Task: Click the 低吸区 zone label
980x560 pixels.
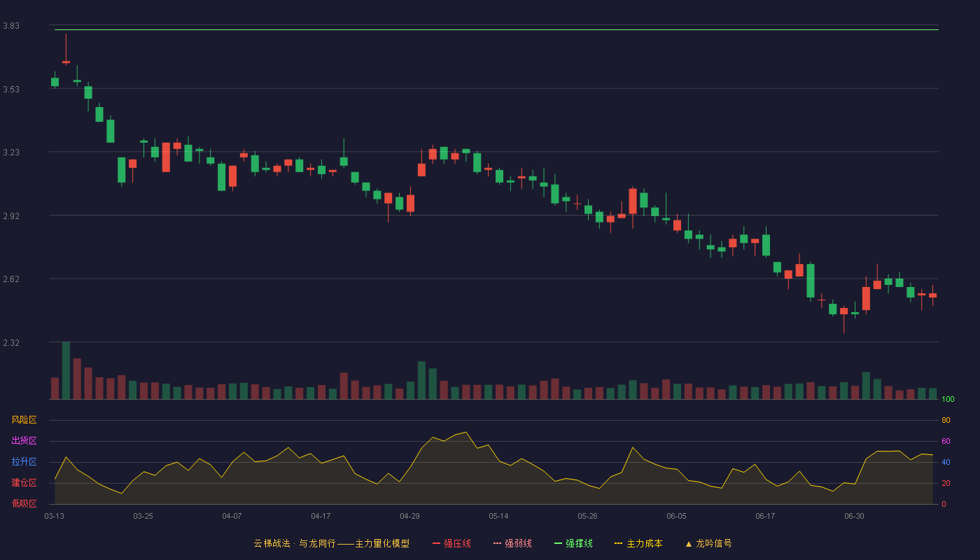Action: [24, 503]
